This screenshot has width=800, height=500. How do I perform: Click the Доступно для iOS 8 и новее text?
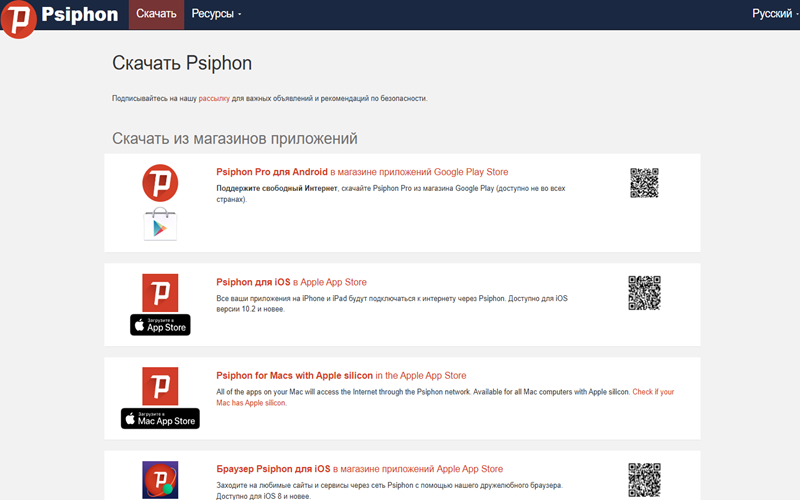[x=263, y=496]
